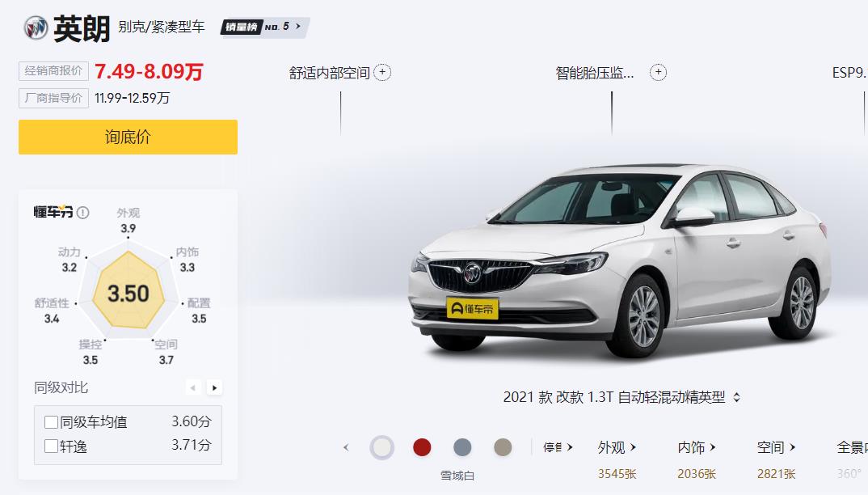Check the 同级车均值 checkbox
868x495 pixels.
click(x=51, y=422)
